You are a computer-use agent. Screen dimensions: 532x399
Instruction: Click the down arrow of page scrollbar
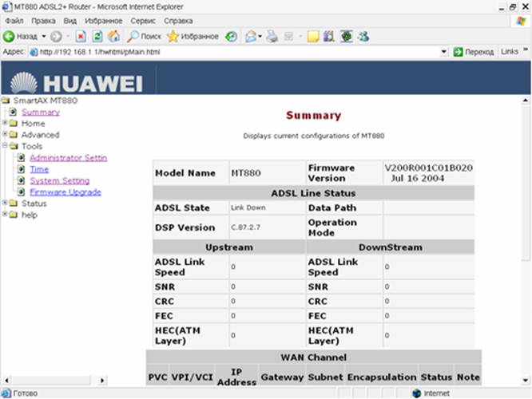point(526,381)
